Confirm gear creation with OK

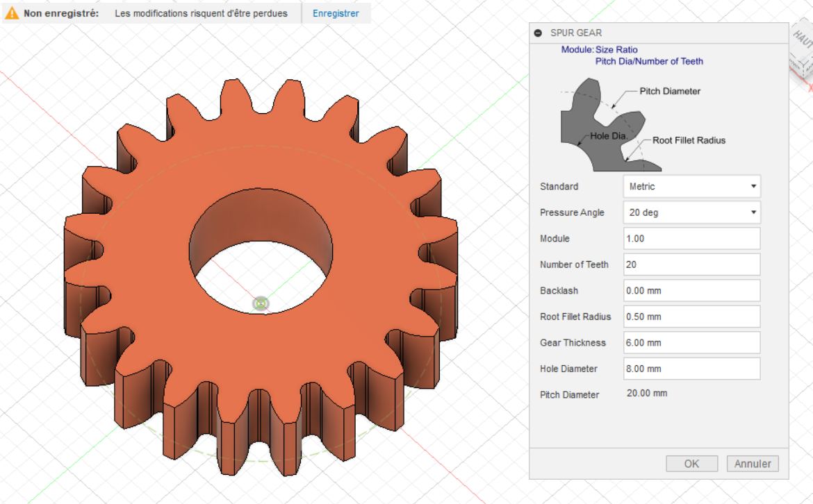(691, 464)
